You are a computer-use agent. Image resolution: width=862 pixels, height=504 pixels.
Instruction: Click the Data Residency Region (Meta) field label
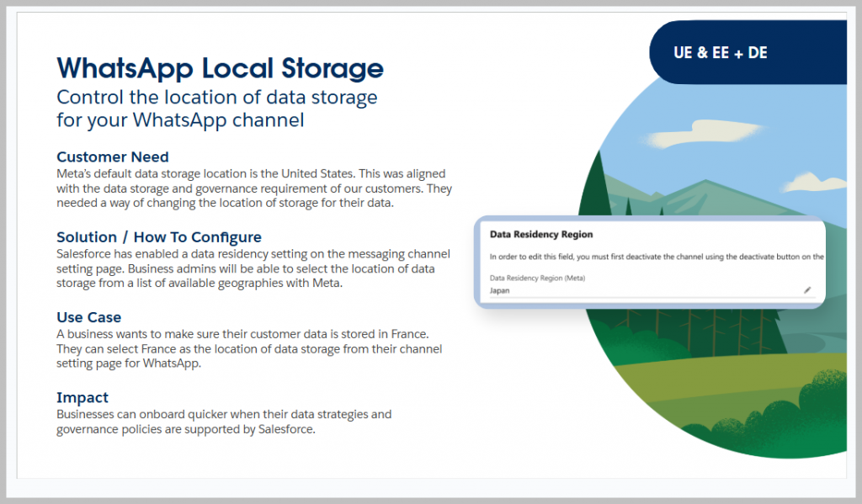[x=537, y=278]
